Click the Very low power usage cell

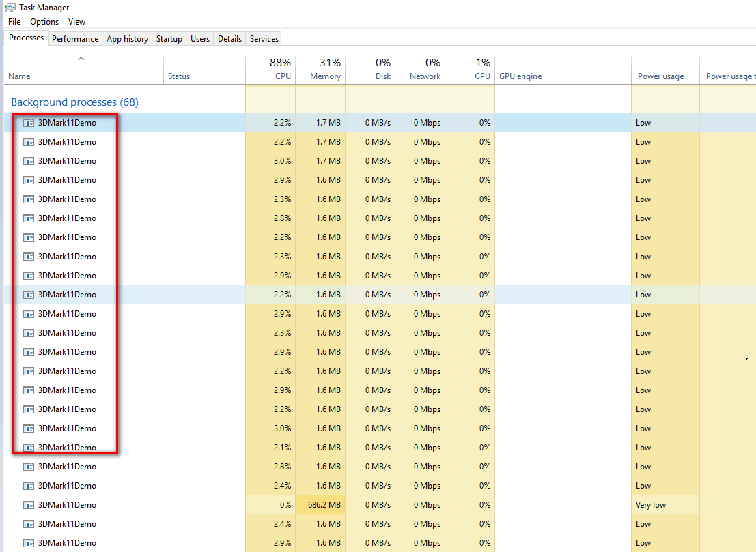665,505
